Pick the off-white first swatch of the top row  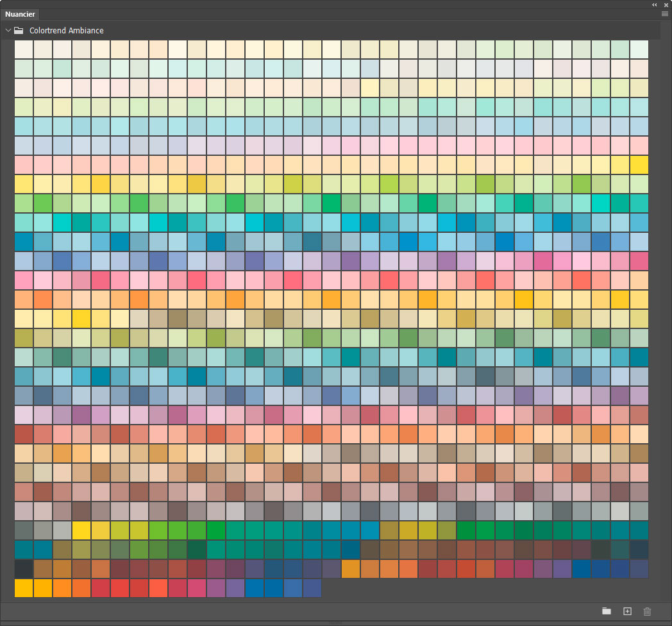click(24, 49)
